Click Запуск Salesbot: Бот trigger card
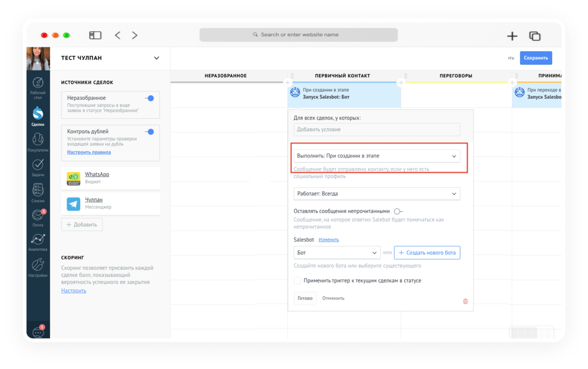Image resolution: width=588 pixels, height=369 pixels. 344,94
